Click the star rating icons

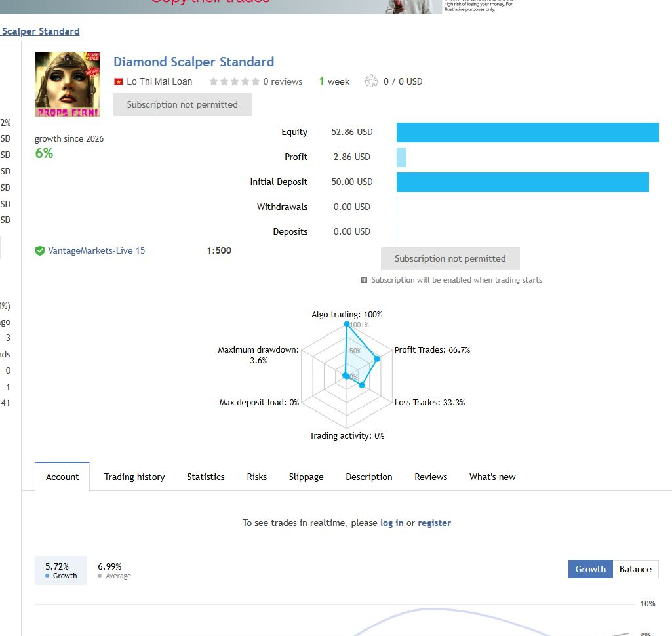(235, 81)
